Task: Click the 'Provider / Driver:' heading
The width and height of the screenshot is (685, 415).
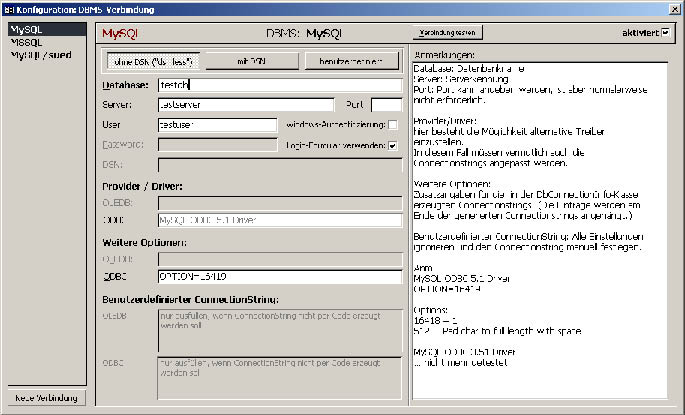Action: point(142,187)
